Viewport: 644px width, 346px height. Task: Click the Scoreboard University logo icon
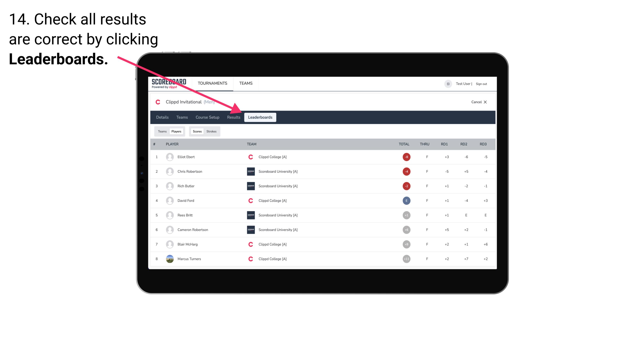tap(250, 171)
